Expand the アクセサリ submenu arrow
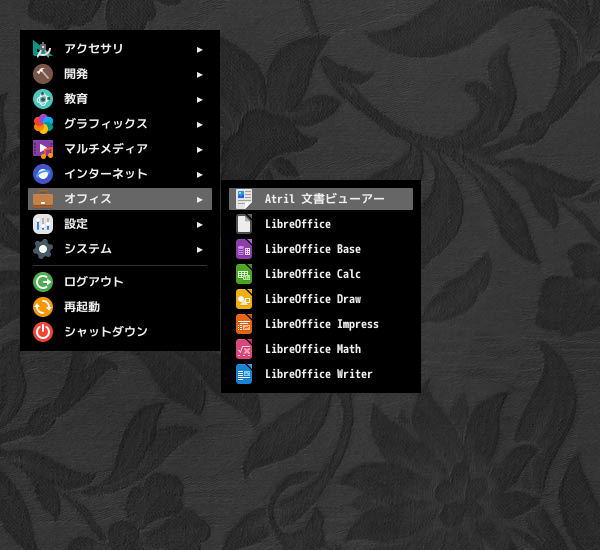The height and width of the screenshot is (550, 600). (x=199, y=49)
